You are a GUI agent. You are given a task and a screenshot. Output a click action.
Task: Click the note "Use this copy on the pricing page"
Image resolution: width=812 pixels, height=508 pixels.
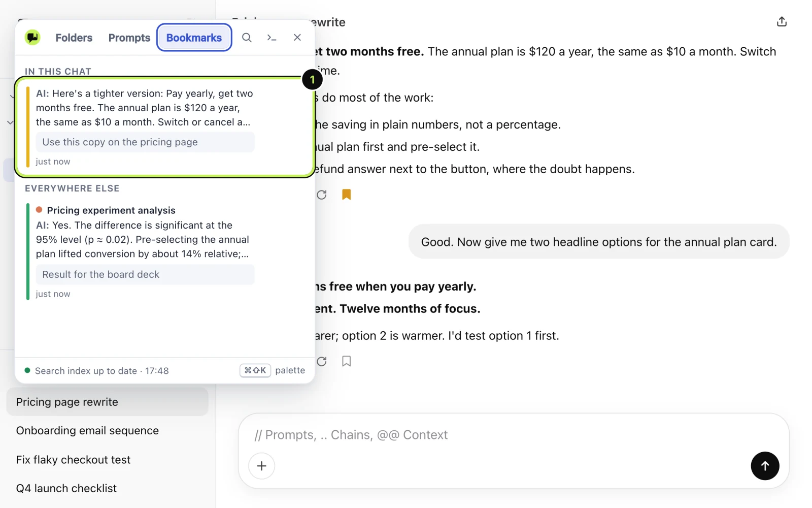coord(145,142)
